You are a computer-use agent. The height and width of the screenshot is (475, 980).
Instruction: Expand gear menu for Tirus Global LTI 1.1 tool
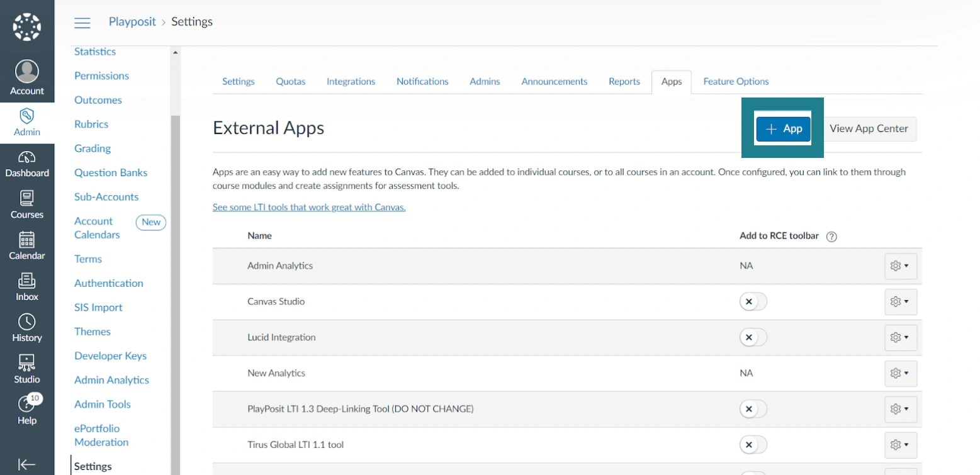pyautogui.click(x=901, y=445)
